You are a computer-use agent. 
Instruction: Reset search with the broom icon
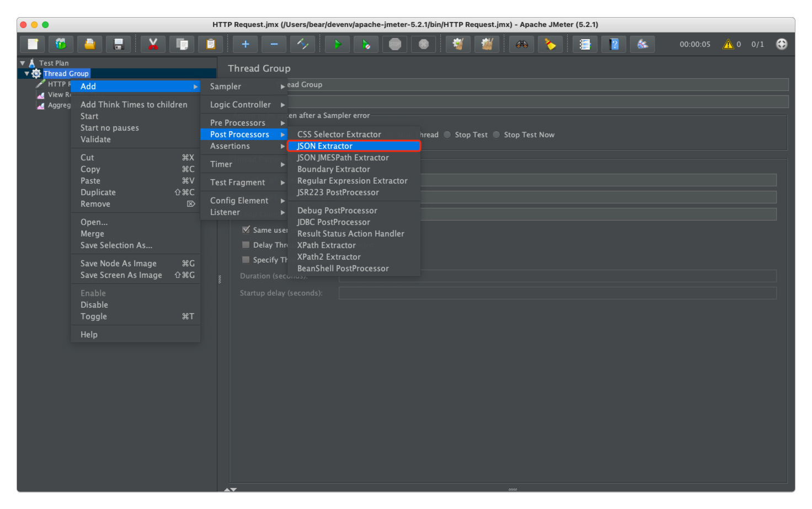click(x=551, y=44)
